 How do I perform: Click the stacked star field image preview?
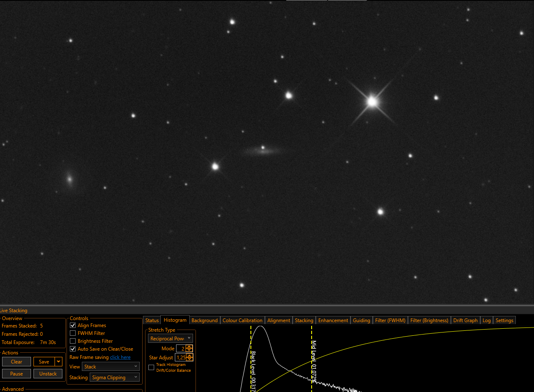tap(267, 152)
